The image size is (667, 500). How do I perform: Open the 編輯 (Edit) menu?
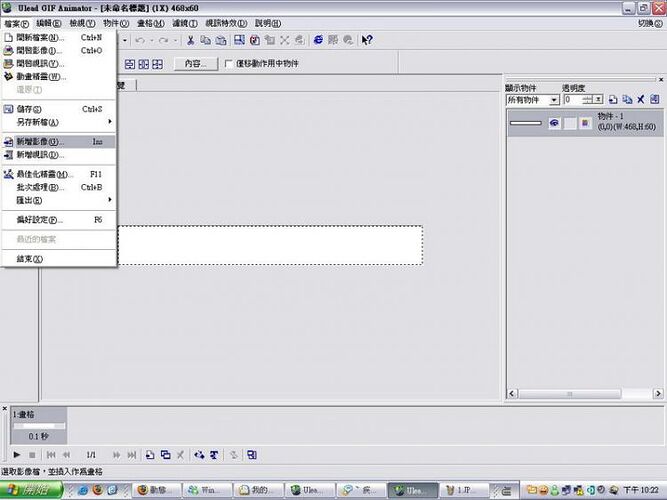point(48,23)
